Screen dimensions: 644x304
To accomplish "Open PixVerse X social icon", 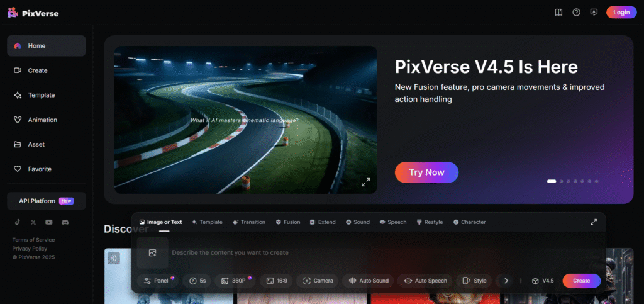I will 33,222.
